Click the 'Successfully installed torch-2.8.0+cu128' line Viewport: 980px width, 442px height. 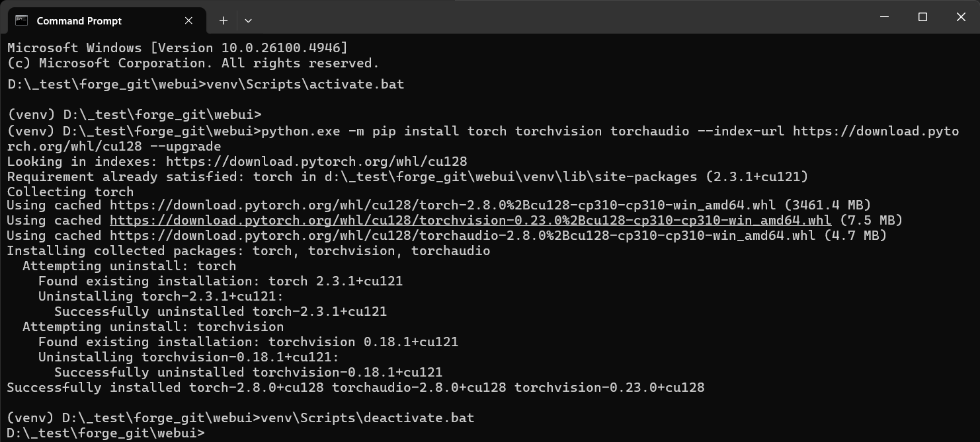click(356, 388)
